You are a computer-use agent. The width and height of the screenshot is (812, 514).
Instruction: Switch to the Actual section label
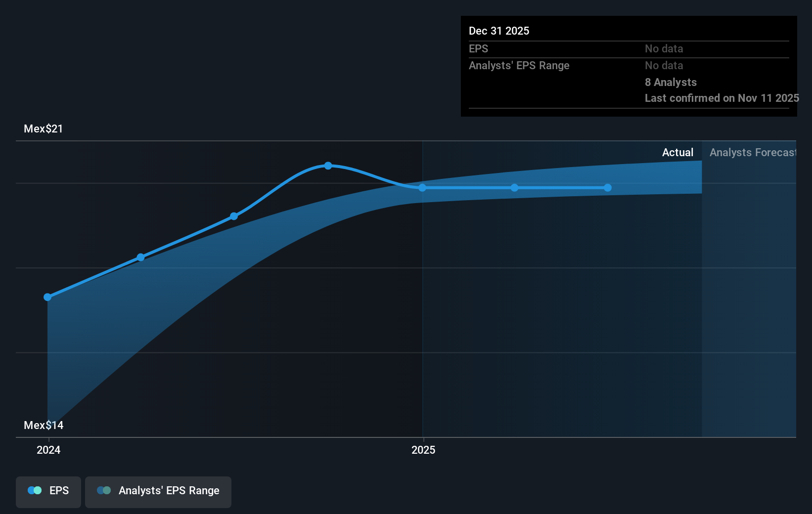coord(677,152)
